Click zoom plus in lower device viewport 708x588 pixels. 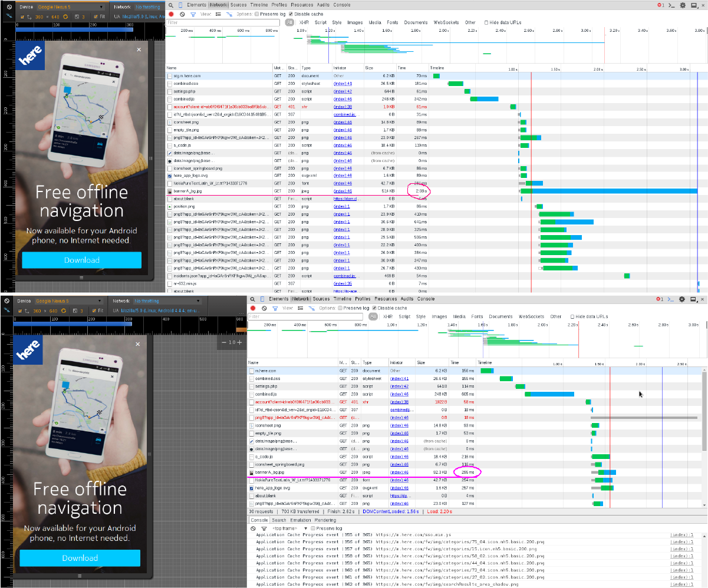point(239,342)
